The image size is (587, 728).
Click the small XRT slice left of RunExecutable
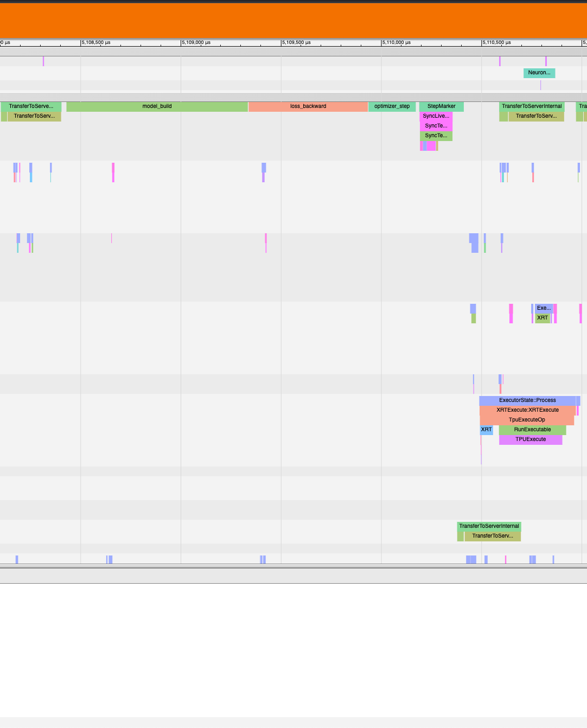click(486, 430)
